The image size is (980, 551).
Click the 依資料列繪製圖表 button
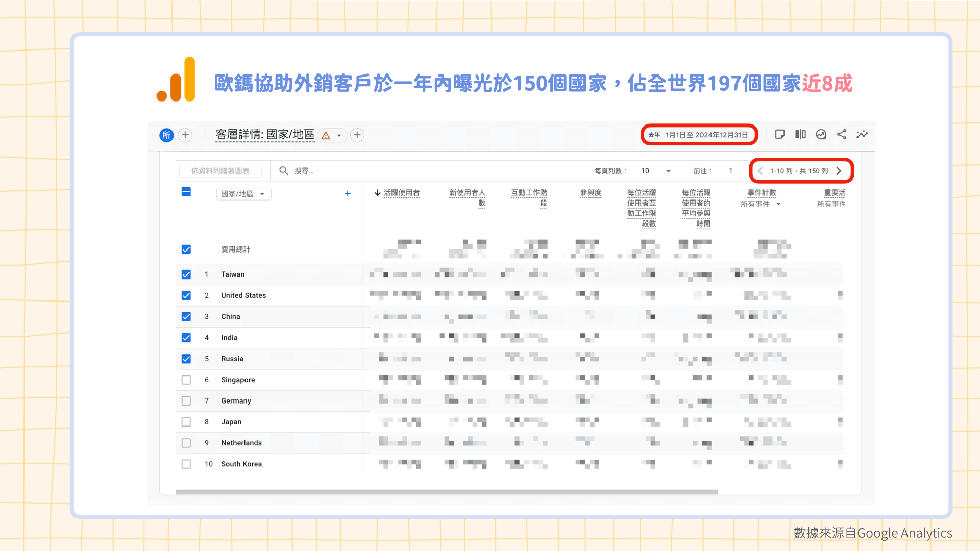[x=220, y=171]
